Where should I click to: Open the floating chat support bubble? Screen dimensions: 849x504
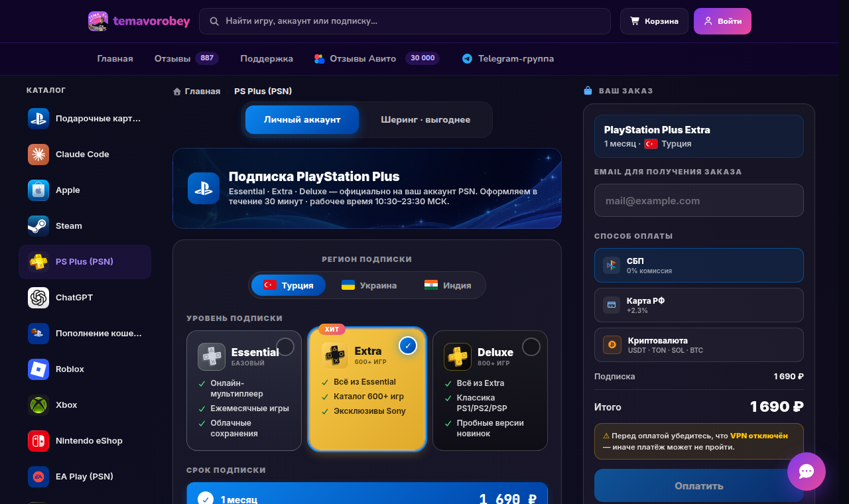[x=807, y=472]
